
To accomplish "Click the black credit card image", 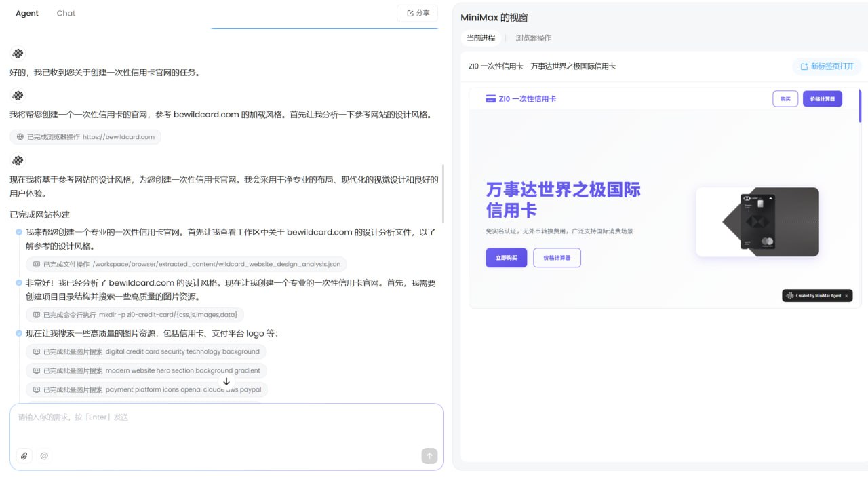I will [757, 222].
